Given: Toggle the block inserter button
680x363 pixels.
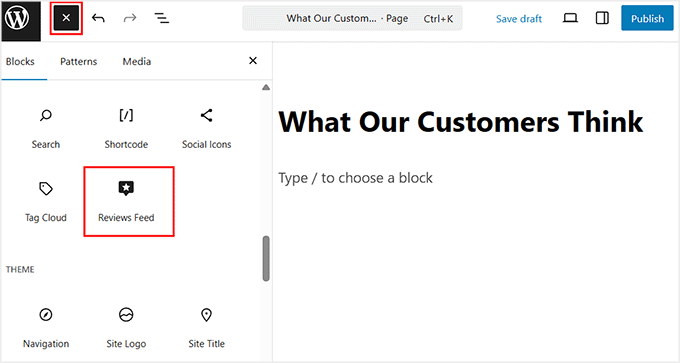Looking at the screenshot, I should (x=66, y=18).
